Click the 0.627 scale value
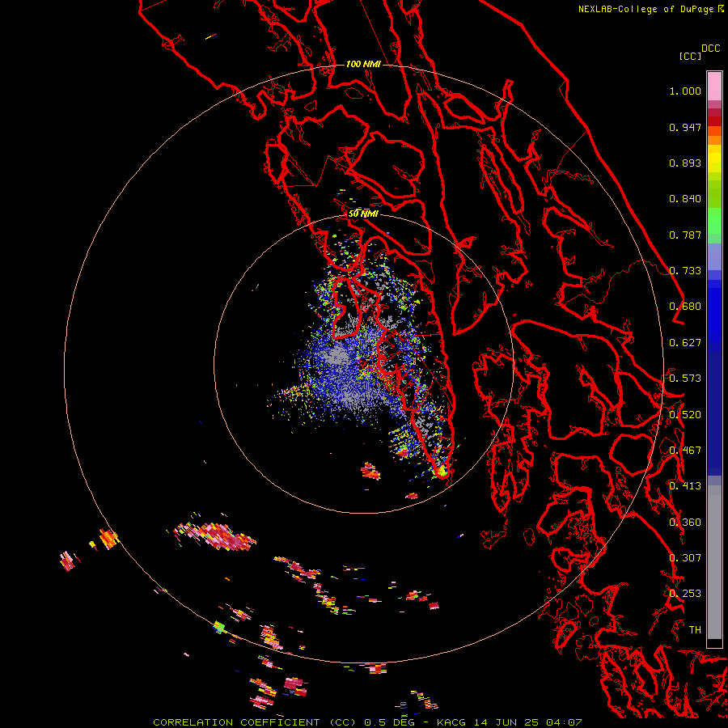This screenshot has width=728, height=728. [685, 343]
